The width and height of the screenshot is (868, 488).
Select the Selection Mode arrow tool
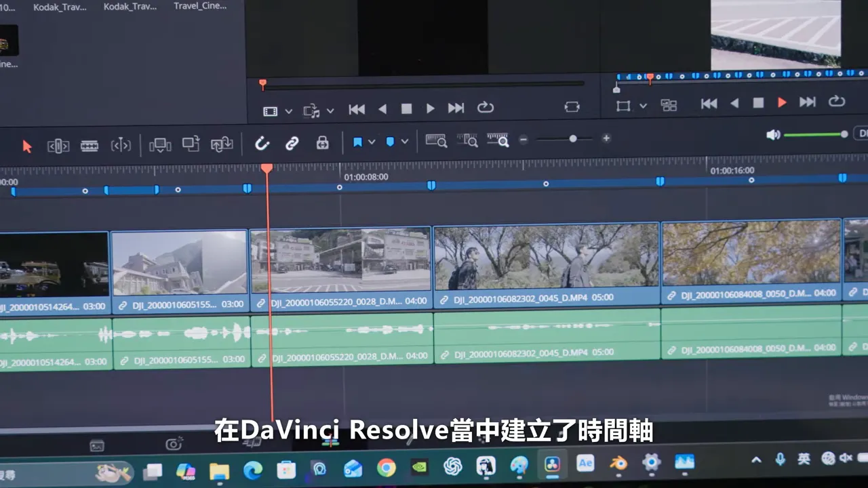click(27, 146)
